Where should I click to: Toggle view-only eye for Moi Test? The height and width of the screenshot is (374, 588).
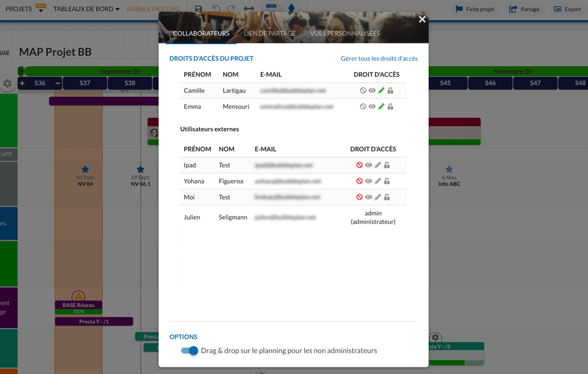[x=369, y=197]
